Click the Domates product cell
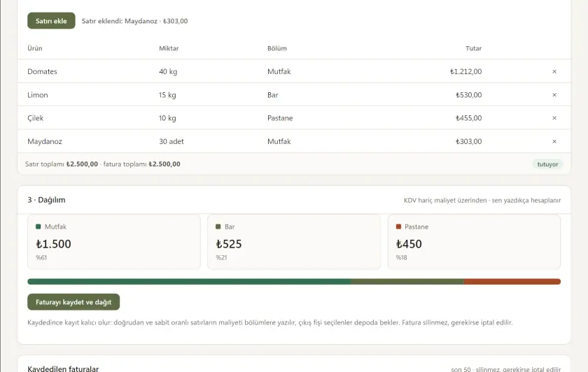588x372 pixels. (x=43, y=71)
